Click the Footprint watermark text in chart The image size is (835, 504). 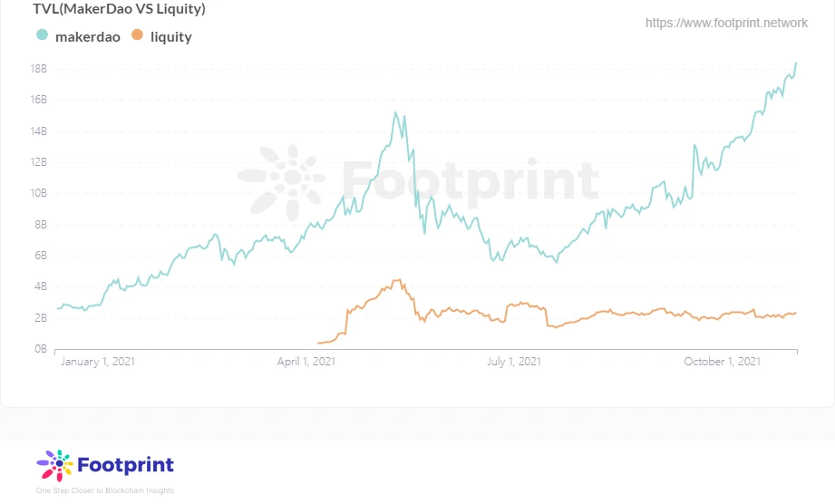[x=471, y=179]
